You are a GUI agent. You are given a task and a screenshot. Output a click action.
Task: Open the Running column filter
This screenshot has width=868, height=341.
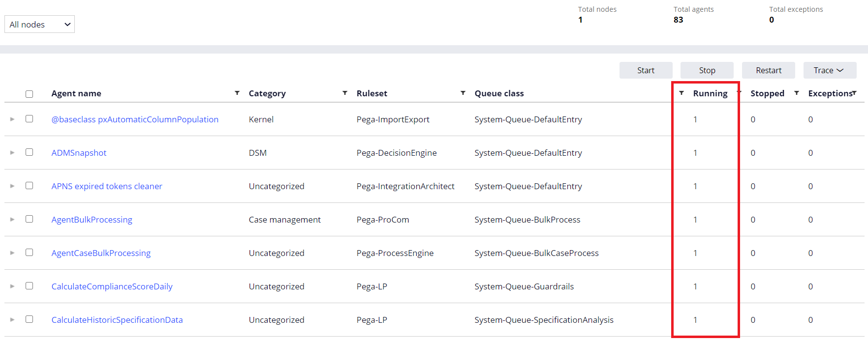pos(739,93)
